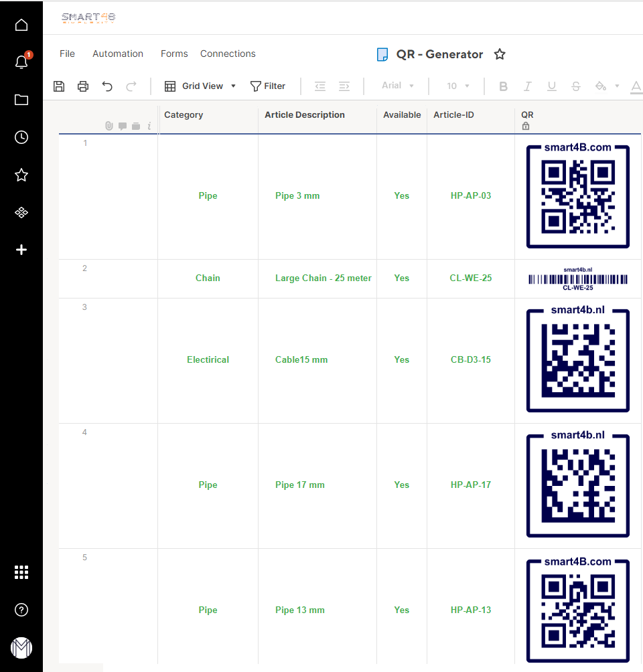Open Browse folder in the sidebar
Viewport: 643px width, 672px height.
[x=21, y=100]
